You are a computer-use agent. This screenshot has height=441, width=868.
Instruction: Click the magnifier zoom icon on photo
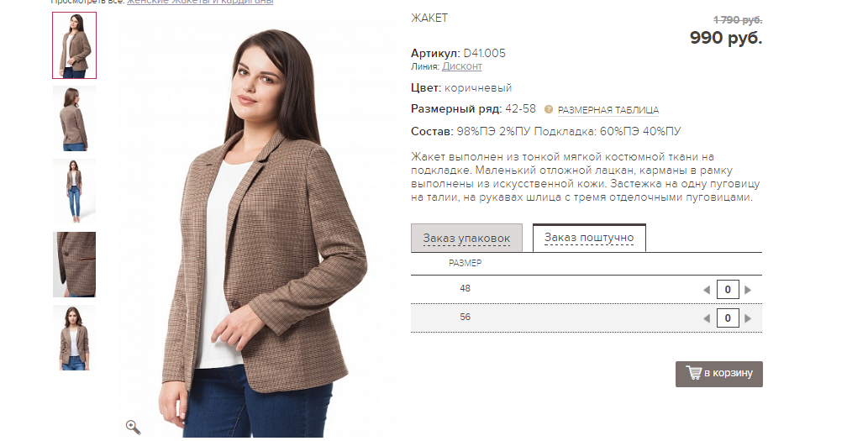[x=133, y=428]
